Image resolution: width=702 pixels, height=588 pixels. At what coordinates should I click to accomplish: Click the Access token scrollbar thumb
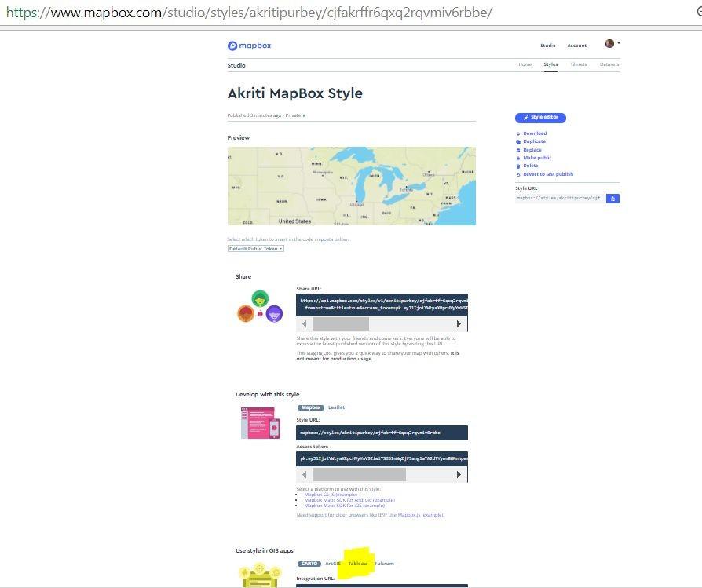coord(359,474)
